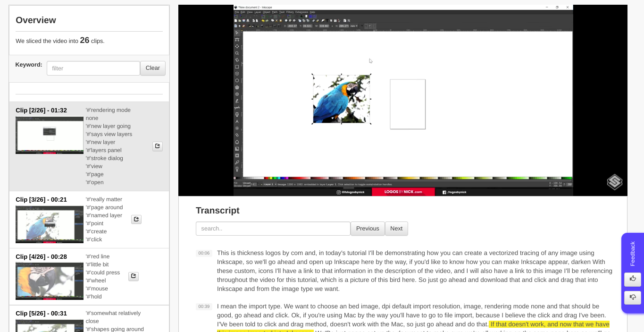Click the Inkscape tutorial video player
This screenshot has width=644, height=332.
403,100
